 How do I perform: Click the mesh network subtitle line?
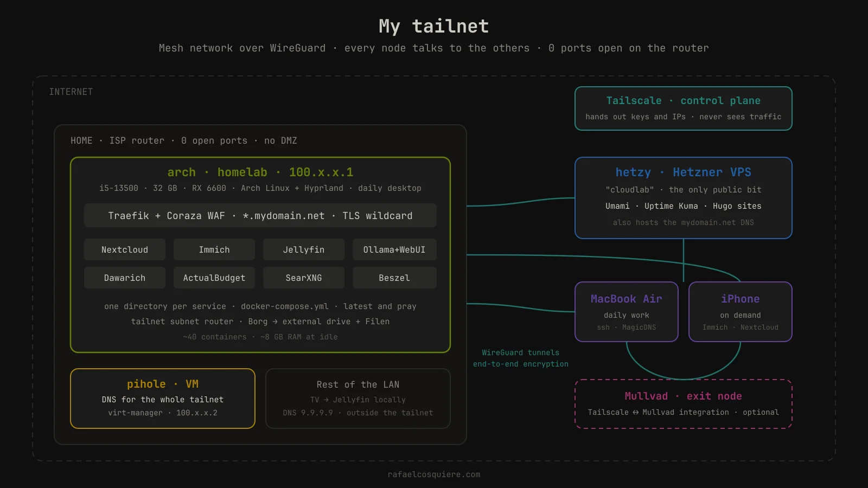[x=434, y=48]
